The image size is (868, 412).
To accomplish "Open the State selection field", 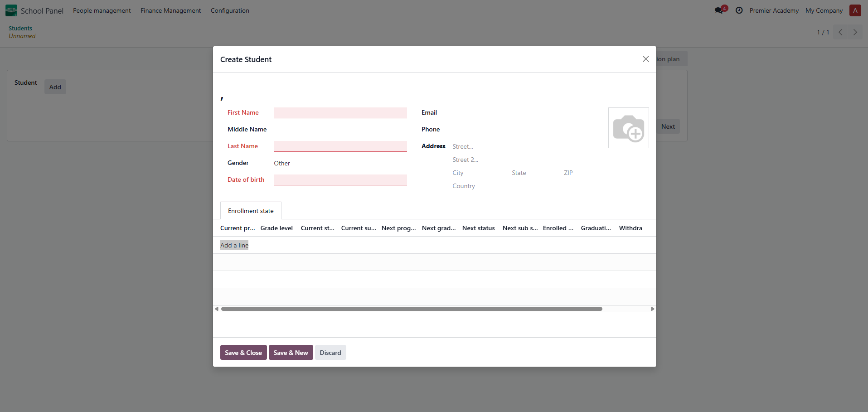I will tap(534, 173).
